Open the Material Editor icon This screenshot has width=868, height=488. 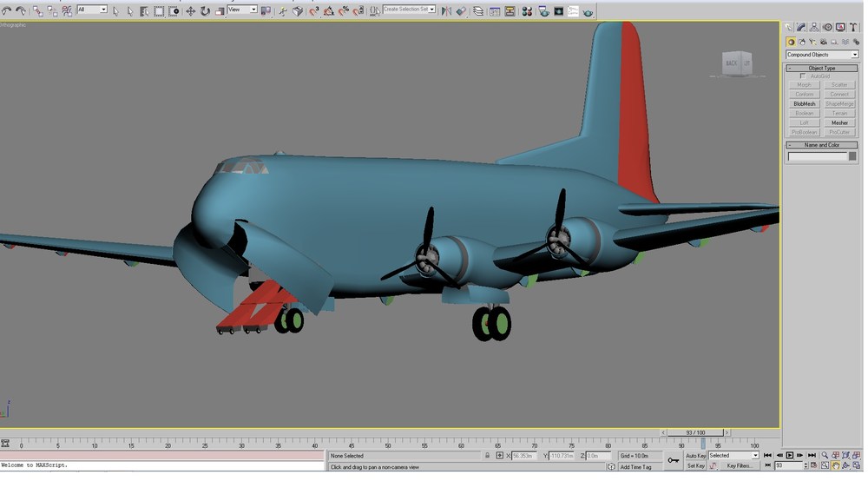527,10
